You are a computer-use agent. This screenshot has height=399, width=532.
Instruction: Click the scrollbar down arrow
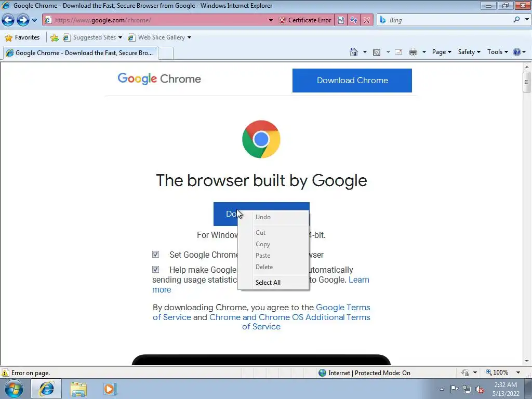527,361
